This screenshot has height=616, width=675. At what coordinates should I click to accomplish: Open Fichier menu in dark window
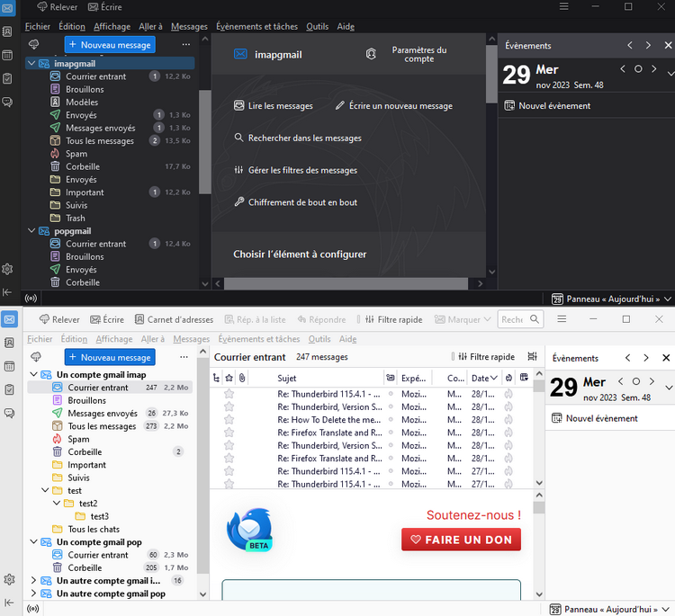38,26
